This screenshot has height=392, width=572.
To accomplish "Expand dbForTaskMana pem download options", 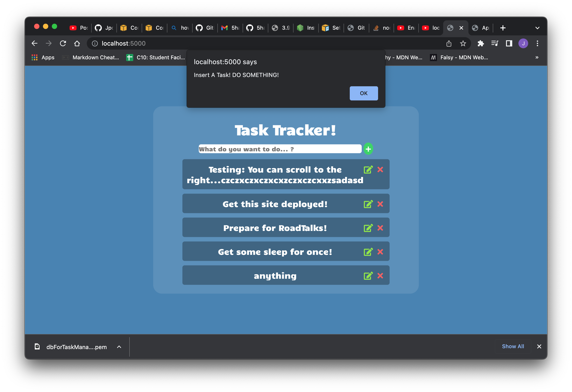I will (x=119, y=347).
